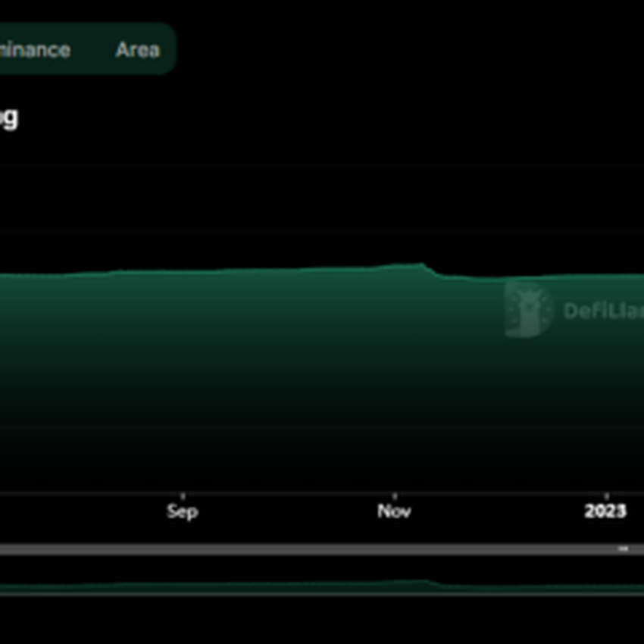Click the grey range slider bar
The image size is (644, 644).
coord(322,549)
